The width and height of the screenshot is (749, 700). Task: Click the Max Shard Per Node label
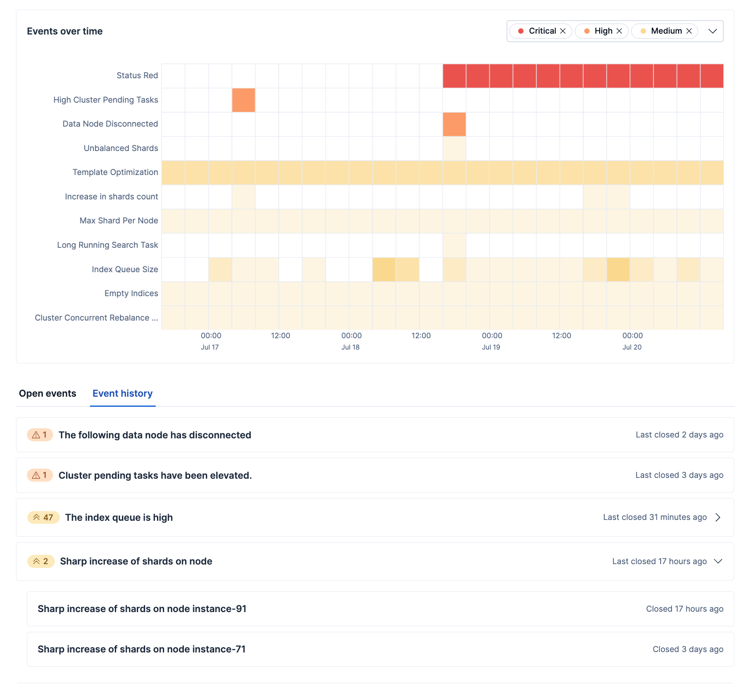pyautogui.click(x=119, y=221)
